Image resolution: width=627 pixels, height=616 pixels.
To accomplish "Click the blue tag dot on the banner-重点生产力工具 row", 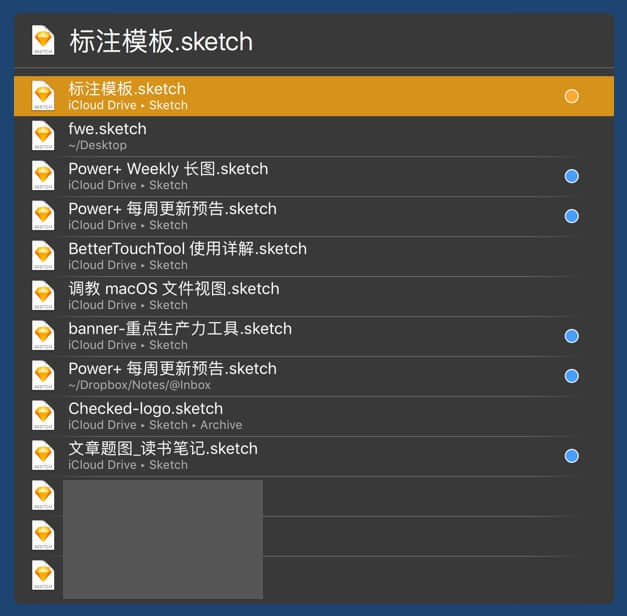I will pos(571,336).
